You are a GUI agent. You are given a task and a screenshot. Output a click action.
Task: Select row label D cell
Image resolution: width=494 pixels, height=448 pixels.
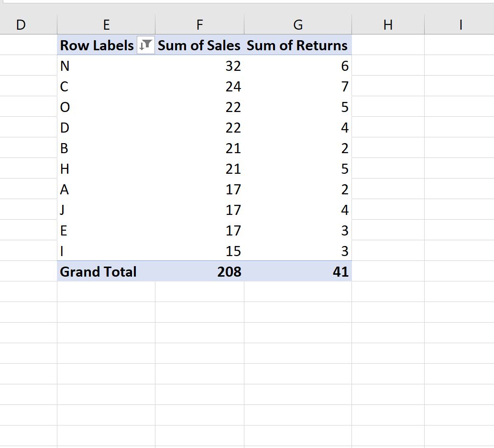coord(106,127)
